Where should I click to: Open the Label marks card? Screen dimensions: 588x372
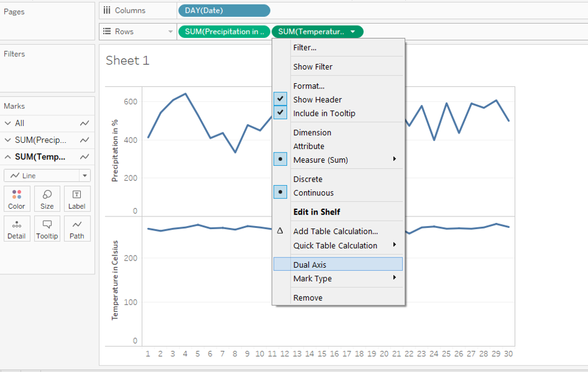(x=77, y=198)
